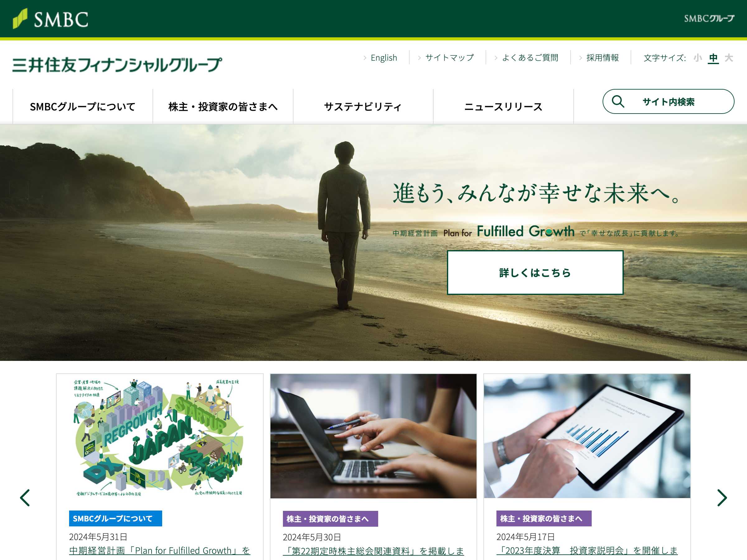Screen dimensions: 747x560
Task: Click よくあるご質問 link in header
Action: click(530, 57)
